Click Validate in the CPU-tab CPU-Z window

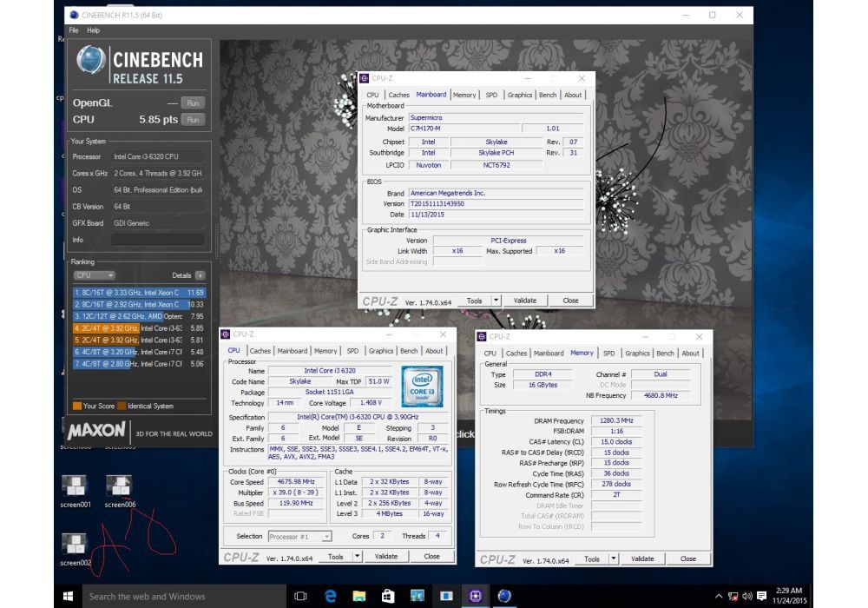(386, 557)
